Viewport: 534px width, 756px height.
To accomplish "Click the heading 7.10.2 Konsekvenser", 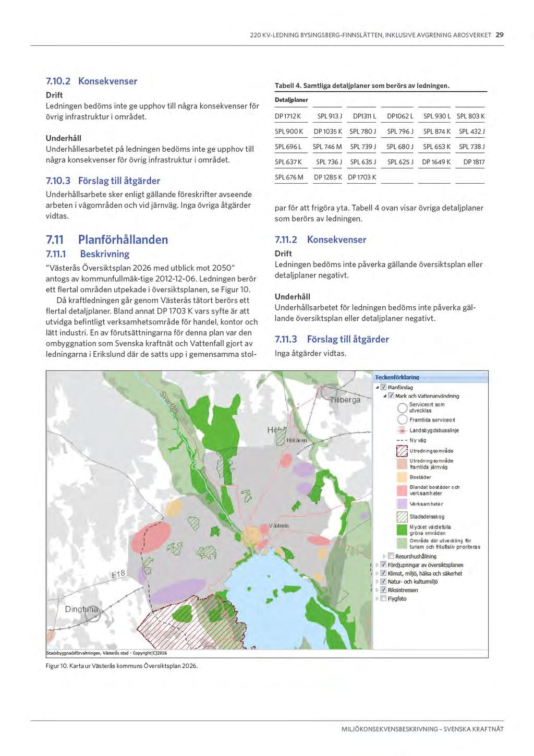I will 92,81.
